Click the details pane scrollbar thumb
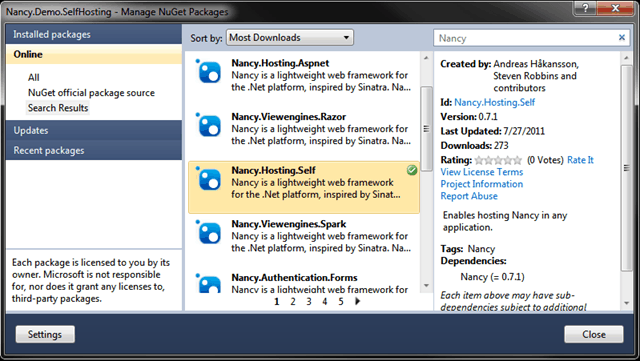This screenshot has height=361, width=640. click(x=627, y=167)
